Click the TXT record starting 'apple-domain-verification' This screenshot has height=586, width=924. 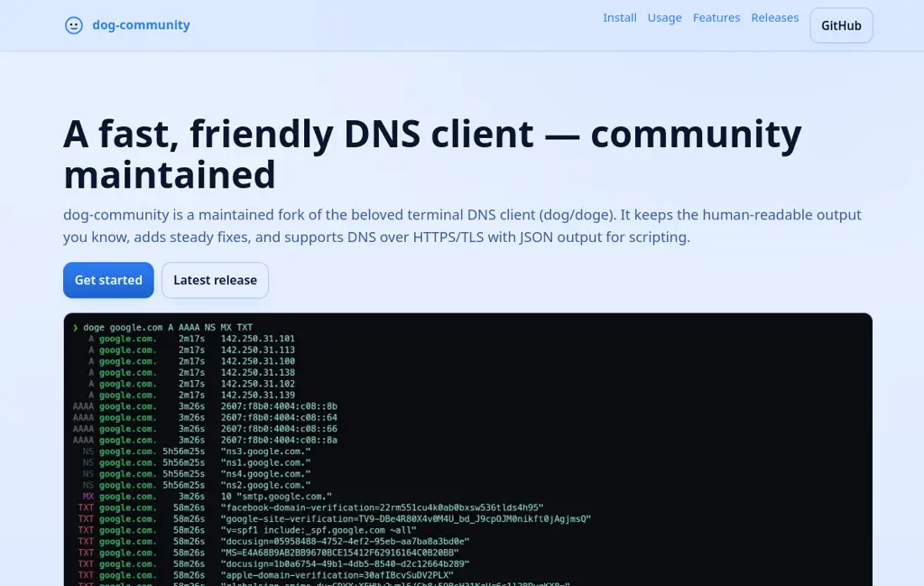pos(337,575)
